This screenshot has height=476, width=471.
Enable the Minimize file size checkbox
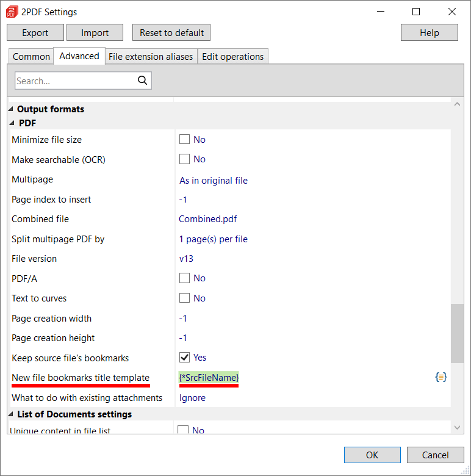pos(184,139)
